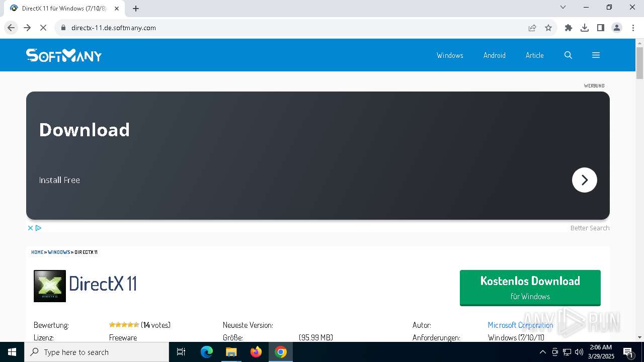Open the Chrome profile icon

617,28
